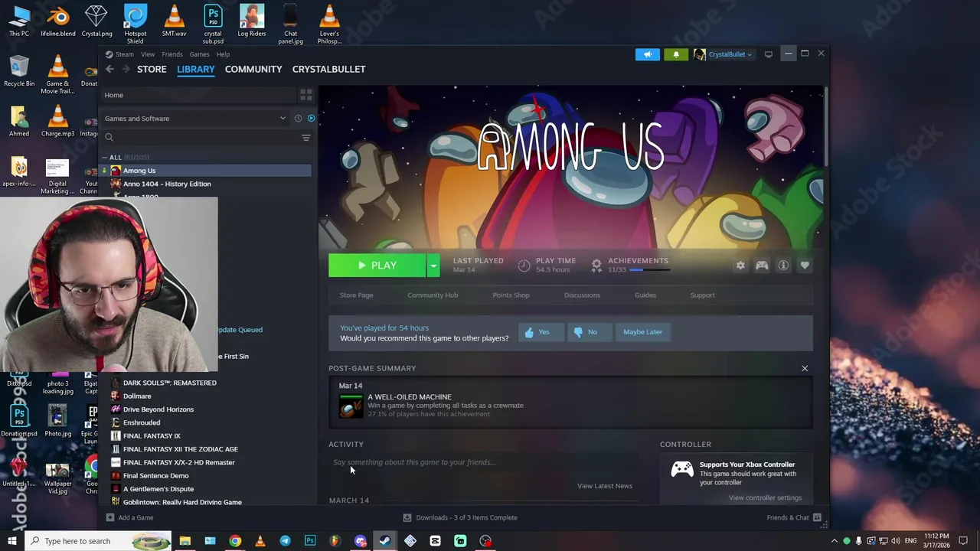Image resolution: width=980 pixels, height=551 pixels.
Task: Open the Home library button
Action: 198,95
